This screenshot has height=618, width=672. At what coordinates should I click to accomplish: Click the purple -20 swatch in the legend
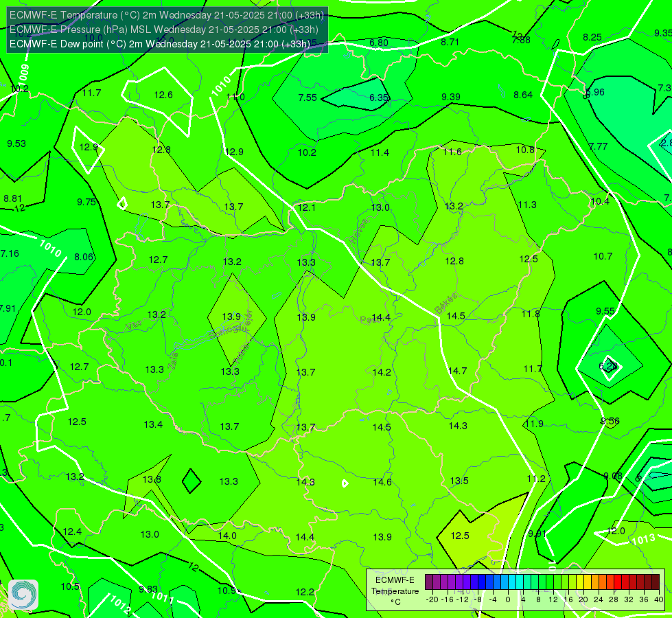coord(429,582)
